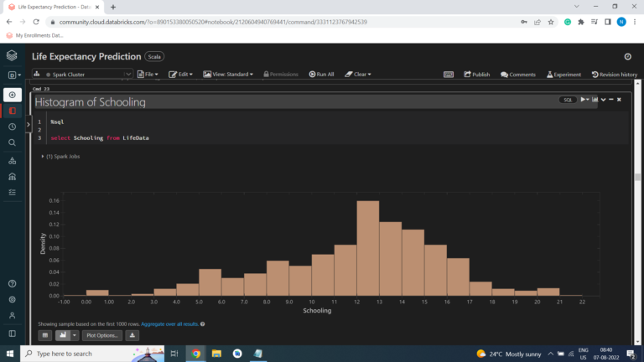The image size is (644, 362).
Task: Open chart type dropdown arrow
Action: pos(75,335)
